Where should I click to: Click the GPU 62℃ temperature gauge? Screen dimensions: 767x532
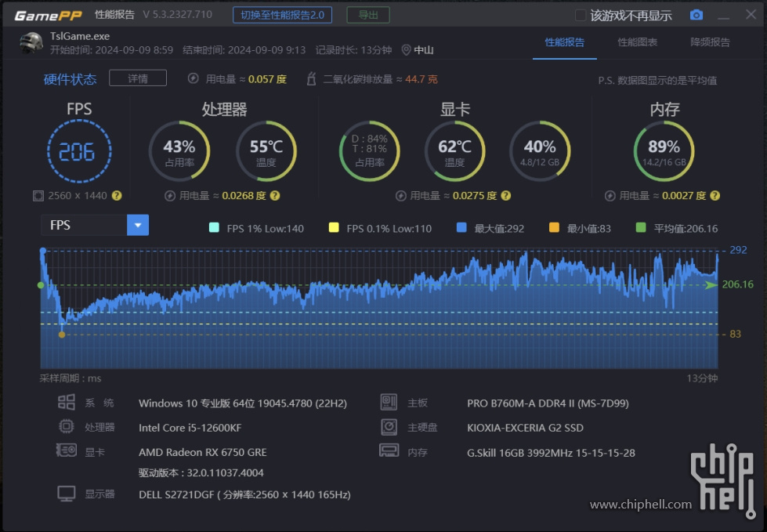(x=454, y=151)
